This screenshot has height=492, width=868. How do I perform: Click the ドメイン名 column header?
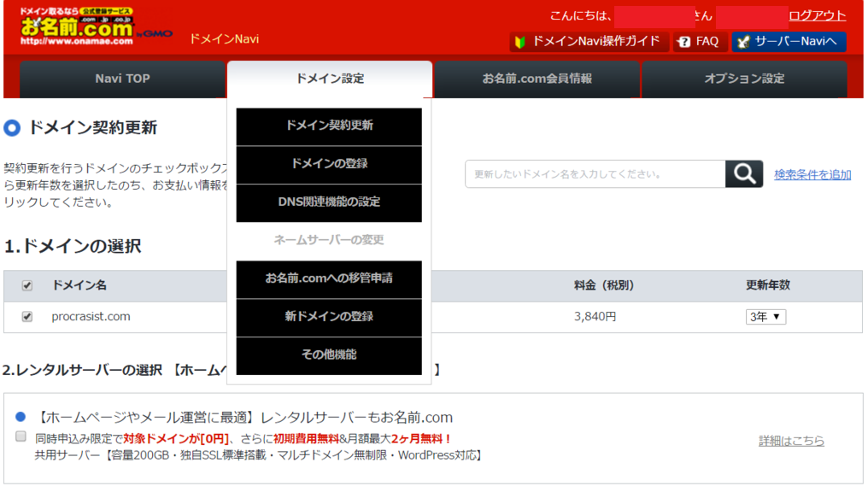click(x=79, y=285)
